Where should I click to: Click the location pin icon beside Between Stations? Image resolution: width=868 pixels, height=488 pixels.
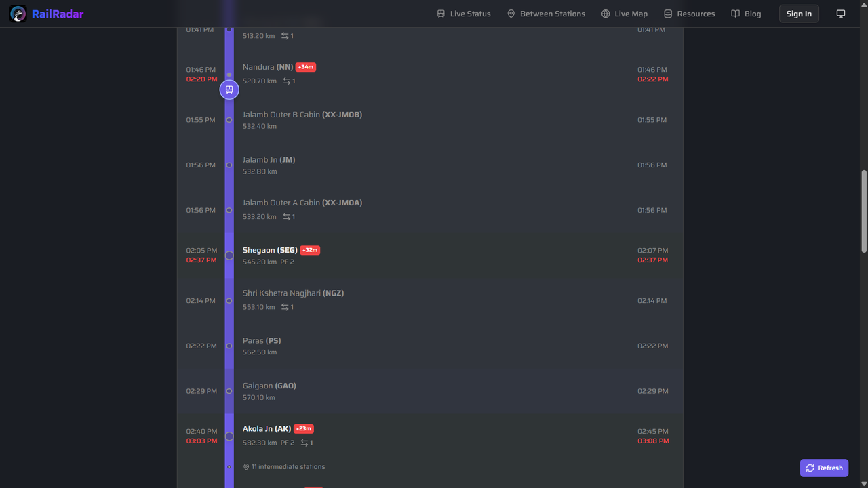tap(511, 14)
